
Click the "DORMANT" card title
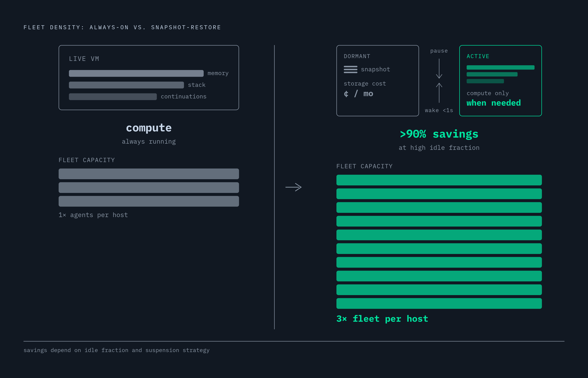point(357,56)
